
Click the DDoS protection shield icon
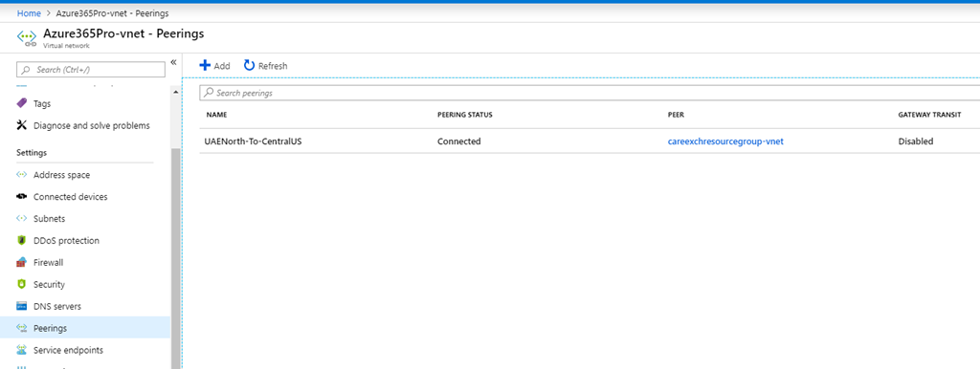click(21, 240)
